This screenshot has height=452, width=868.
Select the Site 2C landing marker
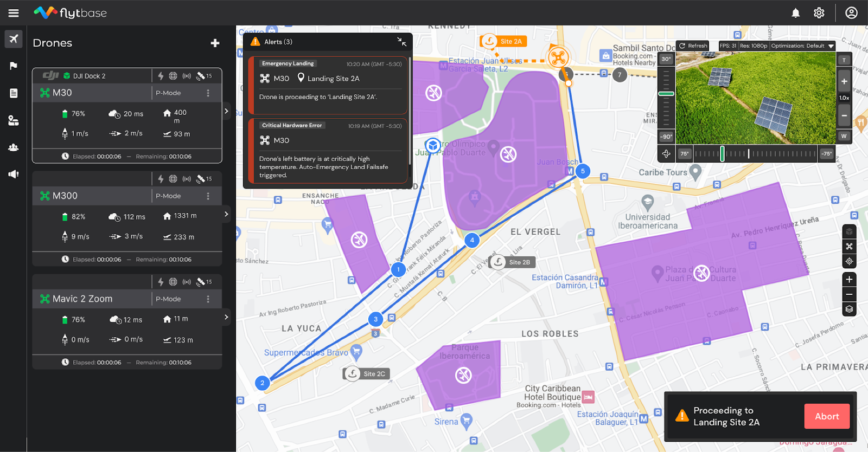click(x=367, y=374)
